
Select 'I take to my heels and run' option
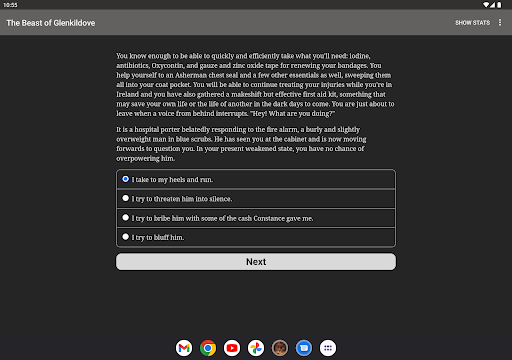pos(256,180)
